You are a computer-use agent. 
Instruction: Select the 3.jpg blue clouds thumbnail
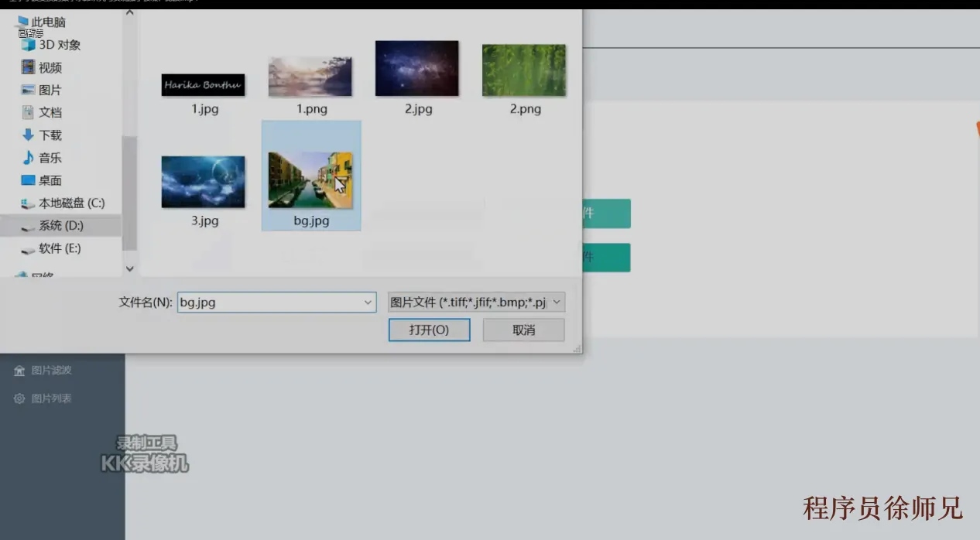click(204, 182)
